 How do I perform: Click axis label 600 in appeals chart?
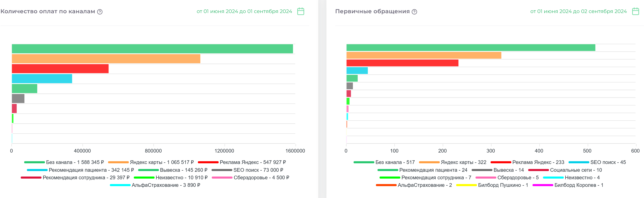(635, 151)
